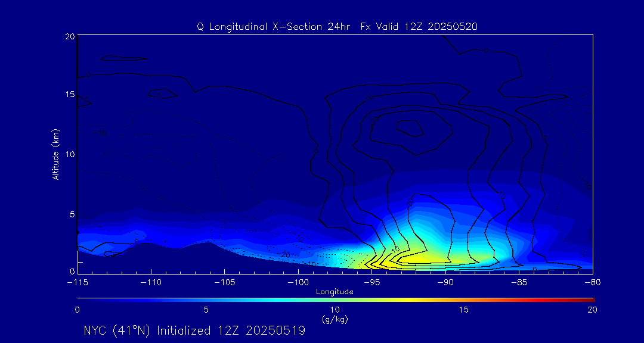Click the colorbar label "5"
The width and height of the screenshot is (644, 343).
(206, 310)
